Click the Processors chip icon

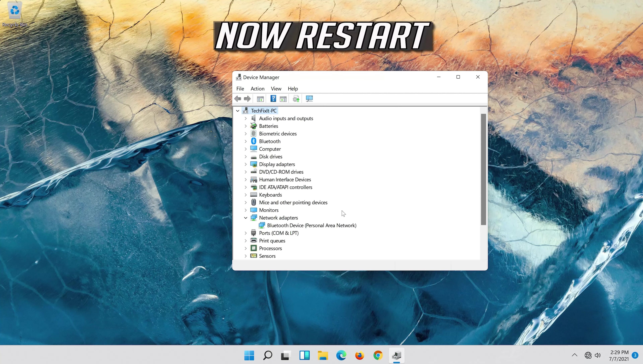254,248
